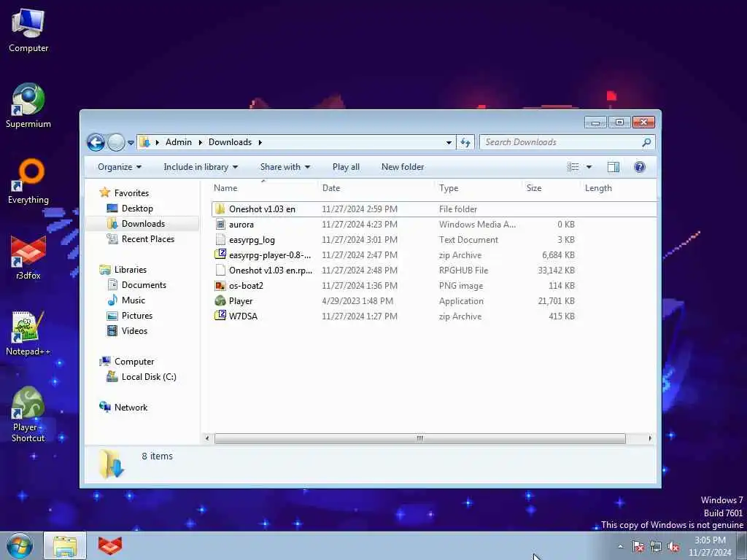Select the Player application icon
The image size is (747, 560).
tap(220, 301)
